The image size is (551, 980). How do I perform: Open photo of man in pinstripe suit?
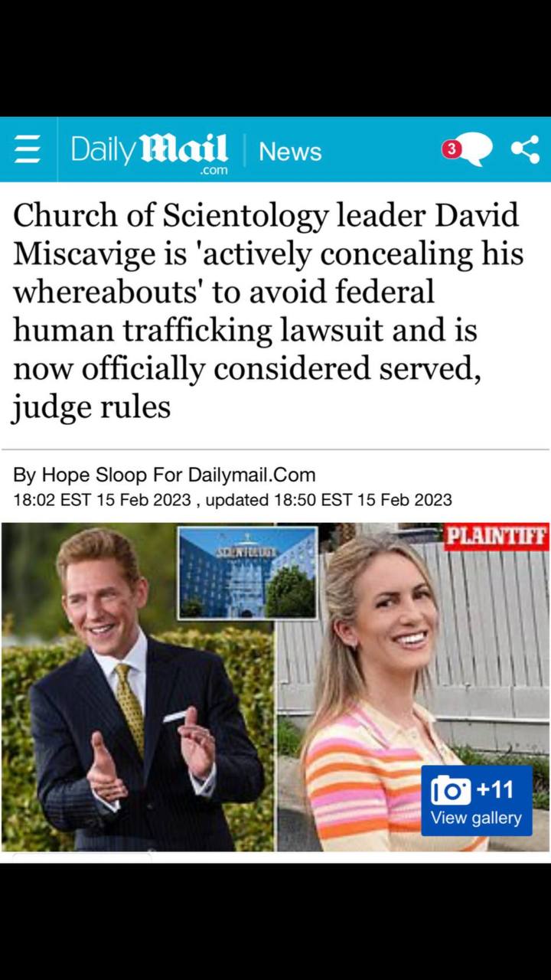(138, 687)
